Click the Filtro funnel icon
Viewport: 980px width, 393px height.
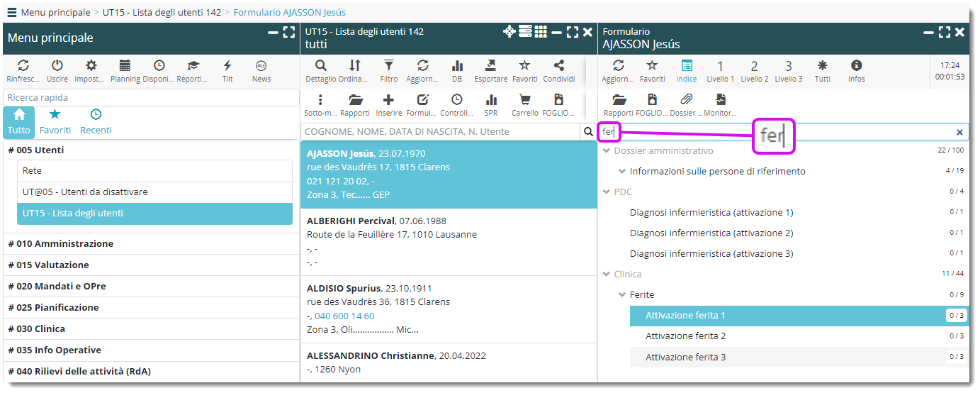tap(388, 66)
